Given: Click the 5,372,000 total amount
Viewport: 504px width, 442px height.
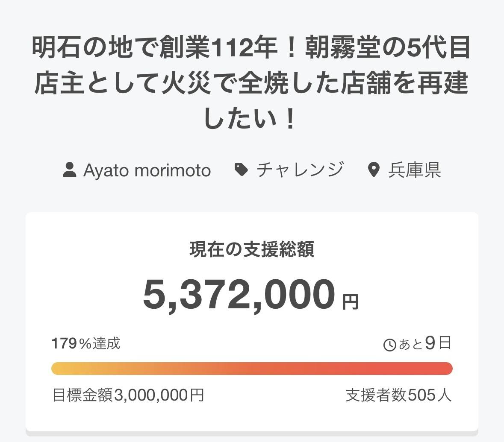Looking at the screenshot, I should coord(239,295).
